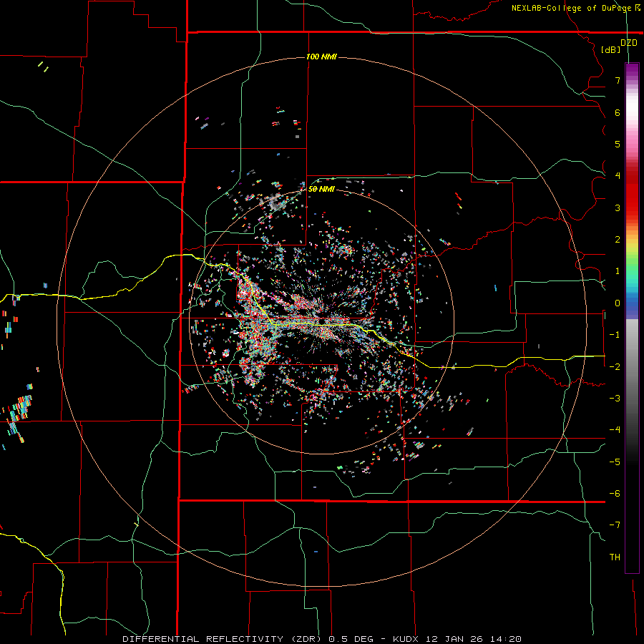
Task: Click scale value -4 on legend
Action: (x=615, y=430)
